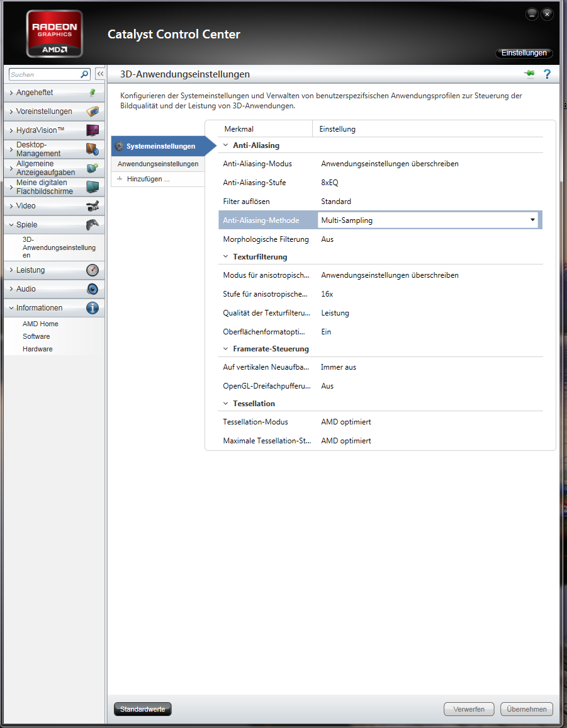The width and height of the screenshot is (567, 728).
Task: Collapse the Texturfilterung group
Action: coord(225,257)
